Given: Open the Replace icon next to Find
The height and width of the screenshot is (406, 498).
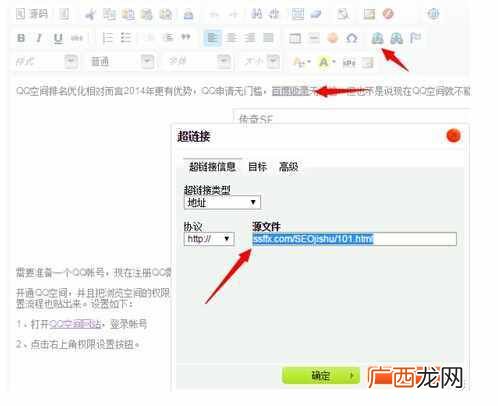Looking at the screenshot, I should (274, 14).
